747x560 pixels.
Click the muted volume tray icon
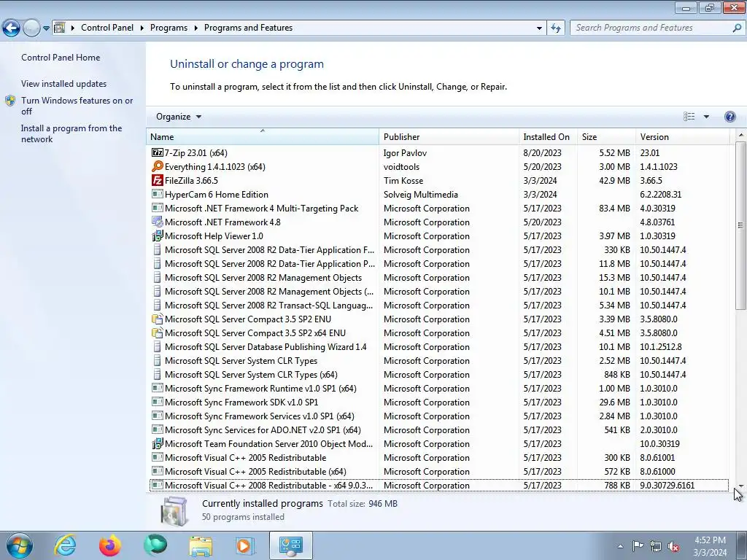pos(673,546)
